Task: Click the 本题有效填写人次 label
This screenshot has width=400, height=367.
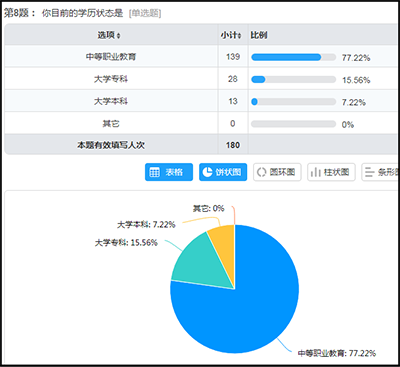Action: [x=111, y=145]
